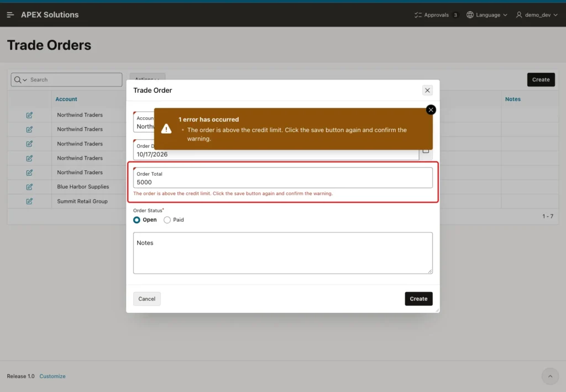Click the Notes textarea resize handle
This screenshot has height=392, width=566.
pos(430,271)
